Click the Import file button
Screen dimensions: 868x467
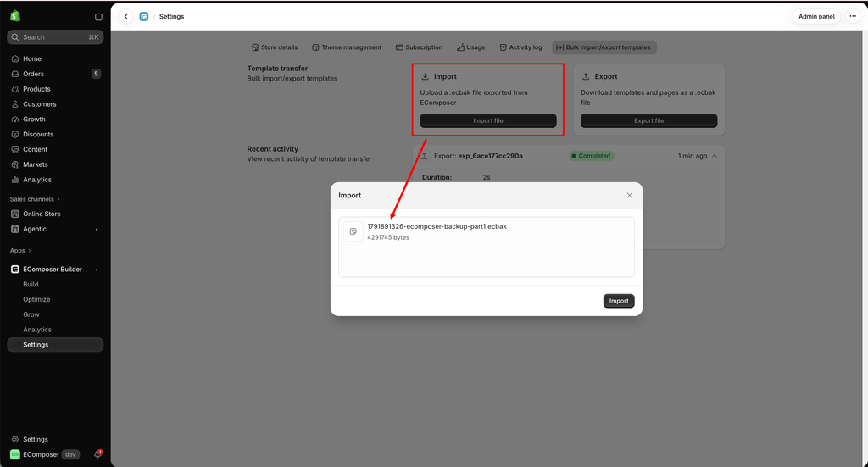[488, 120]
